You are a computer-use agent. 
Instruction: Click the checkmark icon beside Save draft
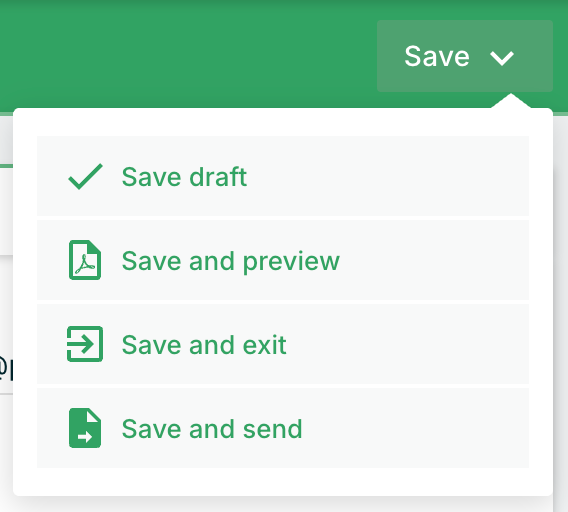coord(85,176)
